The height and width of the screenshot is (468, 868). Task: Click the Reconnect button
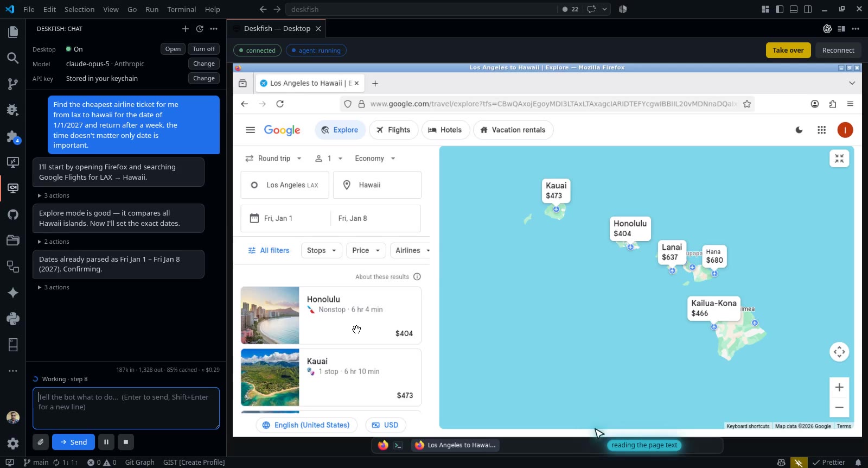tap(838, 50)
